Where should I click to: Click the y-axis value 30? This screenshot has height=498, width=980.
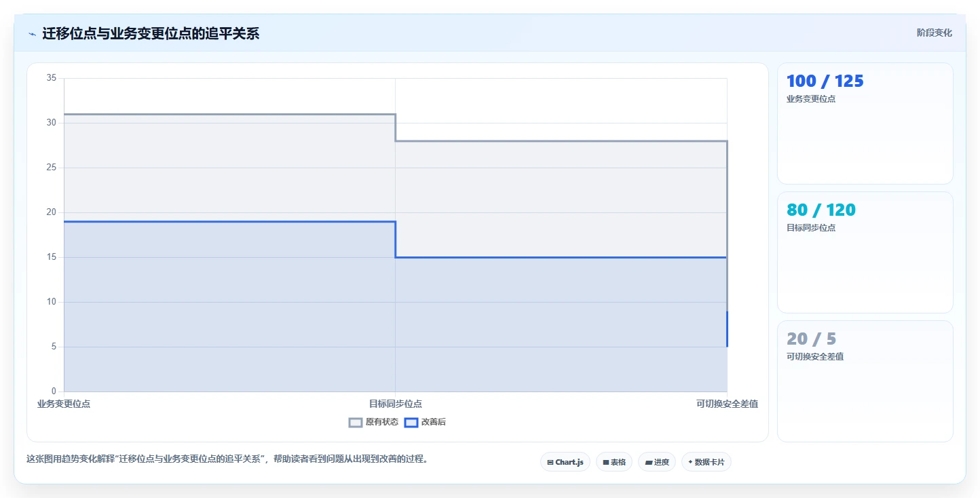click(x=52, y=123)
